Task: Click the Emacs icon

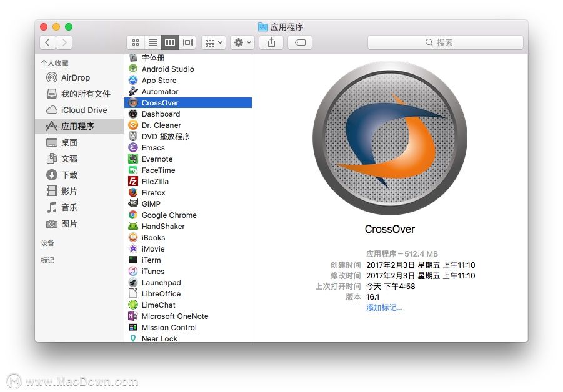Action: [x=133, y=147]
